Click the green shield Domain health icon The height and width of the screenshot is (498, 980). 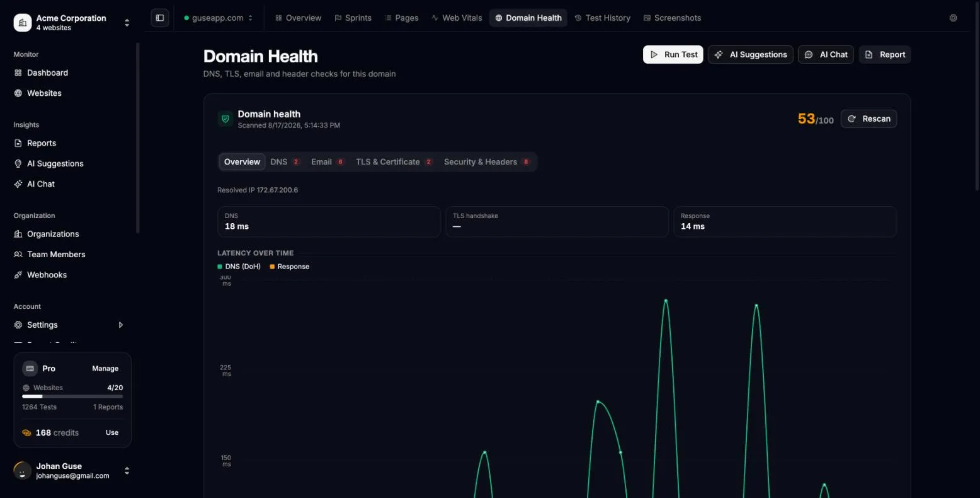[225, 119]
